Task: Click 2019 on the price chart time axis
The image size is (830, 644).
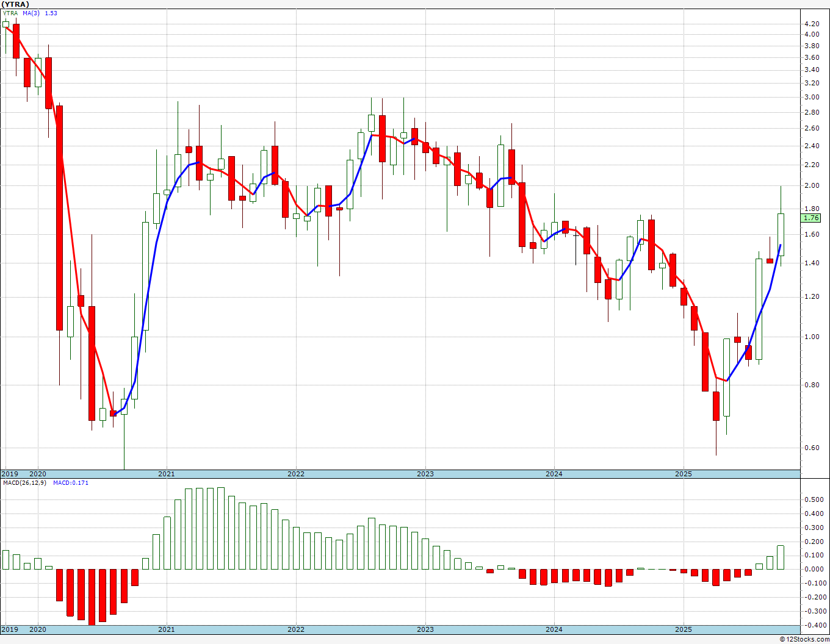Action: pyautogui.click(x=10, y=474)
